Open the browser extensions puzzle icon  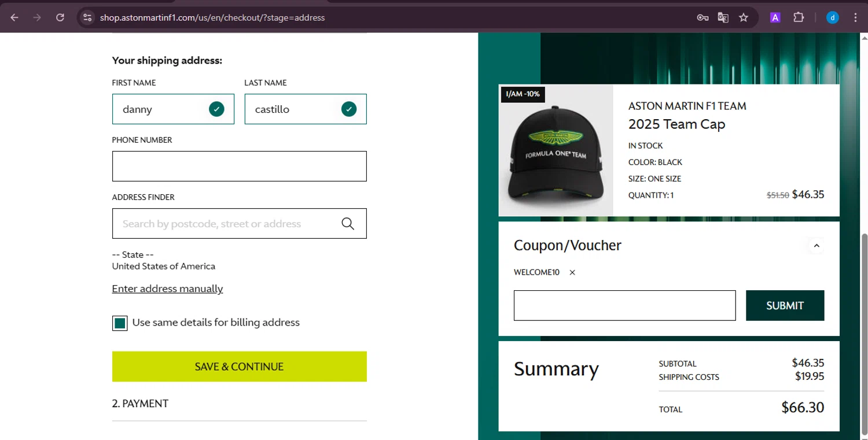pyautogui.click(x=799, y=17)
